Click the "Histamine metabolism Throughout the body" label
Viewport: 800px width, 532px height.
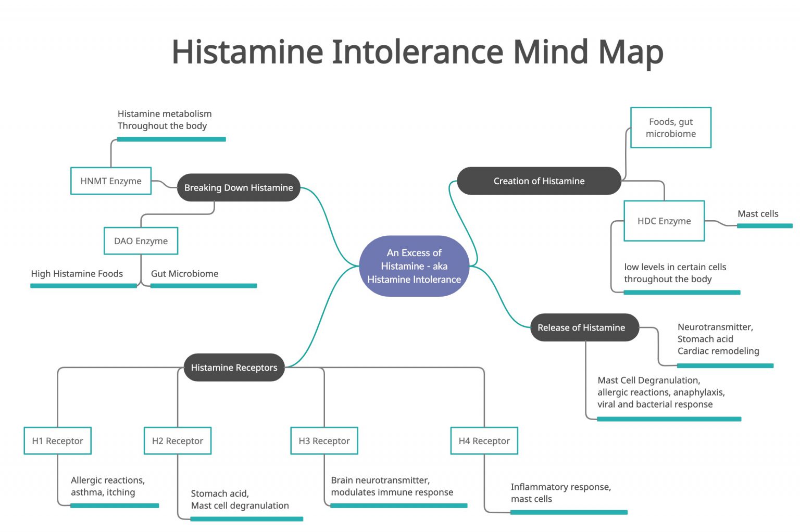[x=165, y=120]
